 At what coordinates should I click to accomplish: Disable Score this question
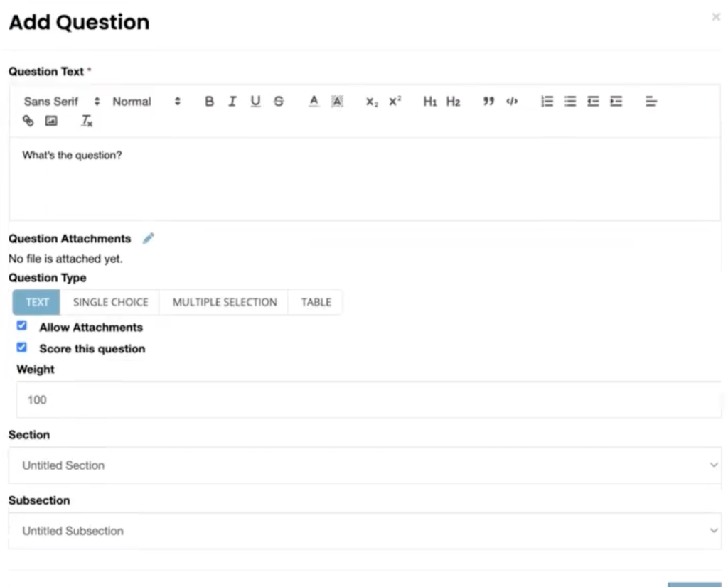(x=21, y=348)
